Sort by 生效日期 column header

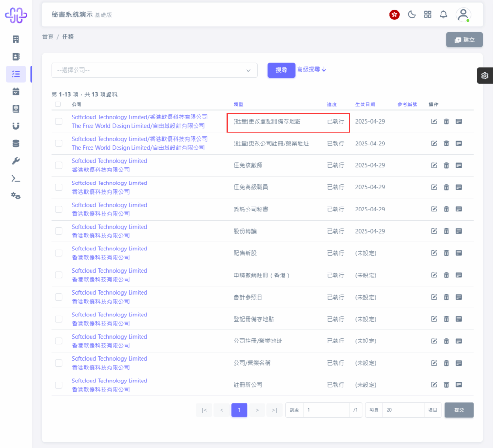pos(365,105)
